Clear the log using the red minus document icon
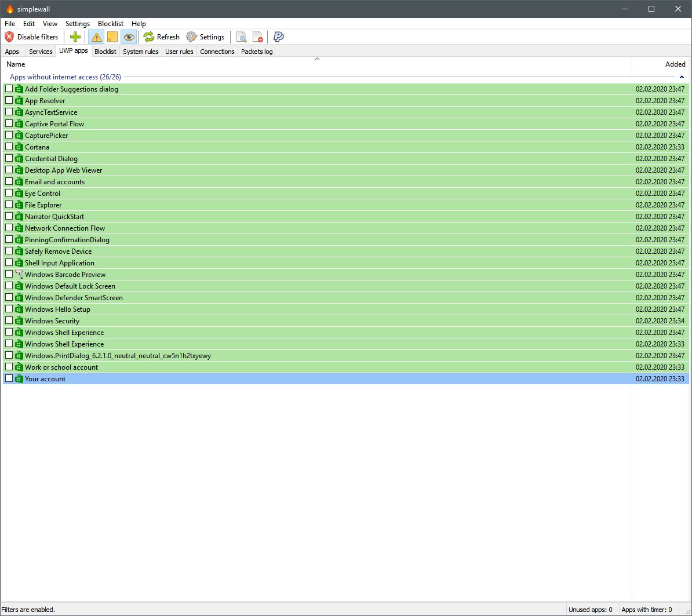The image size is (692, 616). 257,37
